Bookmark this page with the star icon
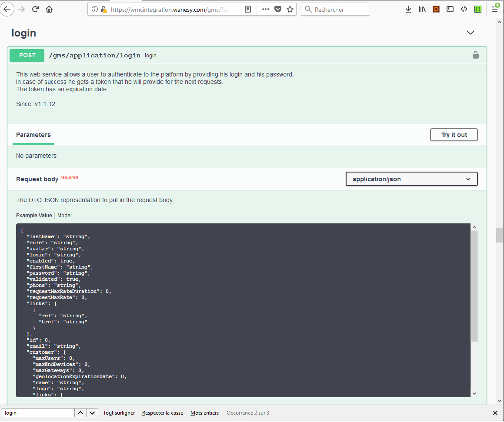This screenshot has height=422, width=504. [290, 9]
